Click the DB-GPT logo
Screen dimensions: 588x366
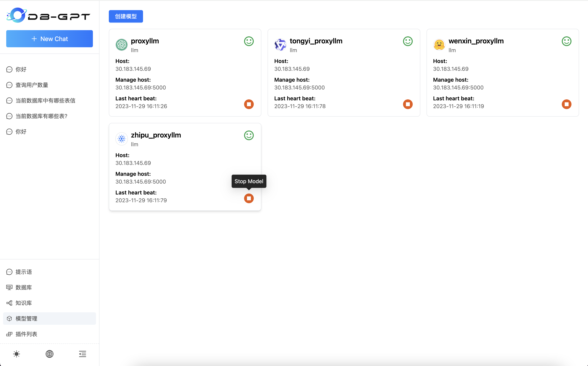(x=48, y=16)
